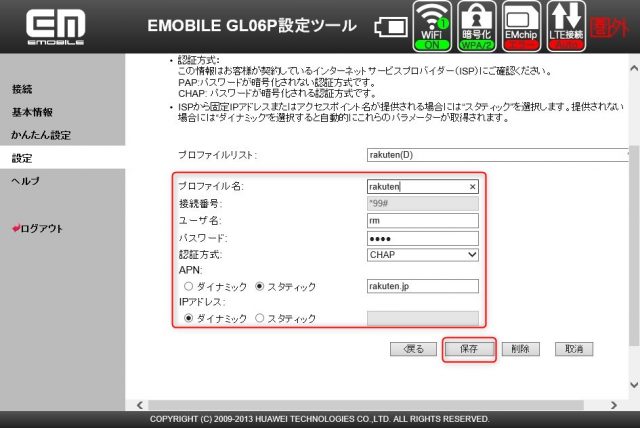Open the CHAP authentication dropdown
The image size is (640, 428).
pos(423,255)
